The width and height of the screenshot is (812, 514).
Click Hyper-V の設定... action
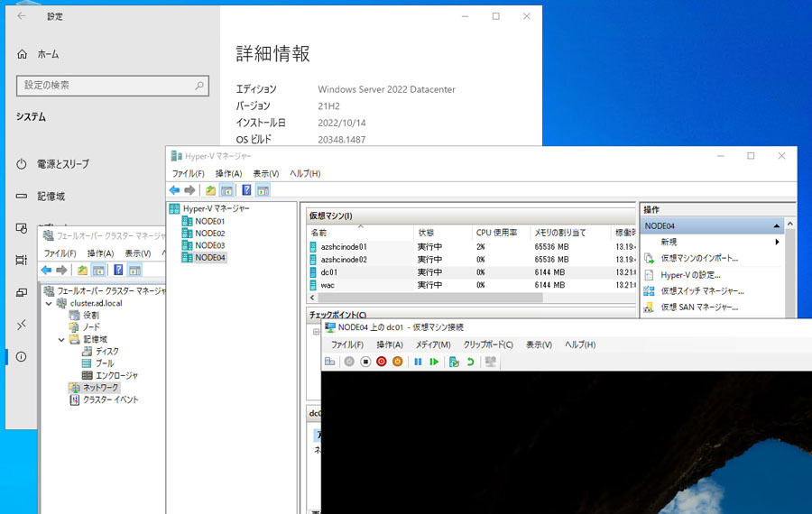tap(690, 275)
